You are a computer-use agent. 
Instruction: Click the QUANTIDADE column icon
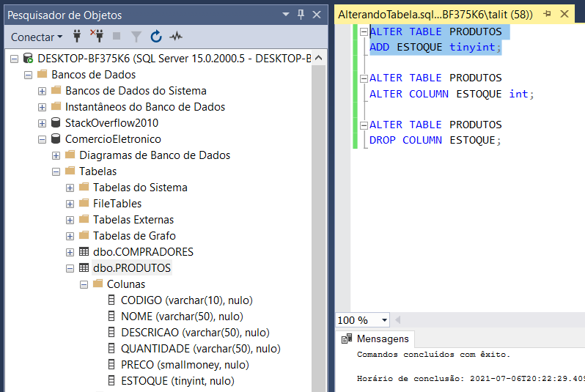pyautogui.click(x=111, y=348)
